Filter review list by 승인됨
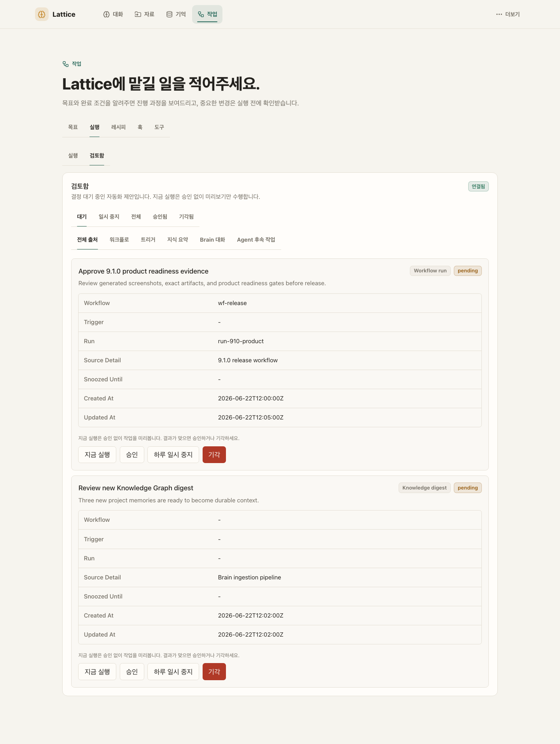560x744 pixels. 160,217
